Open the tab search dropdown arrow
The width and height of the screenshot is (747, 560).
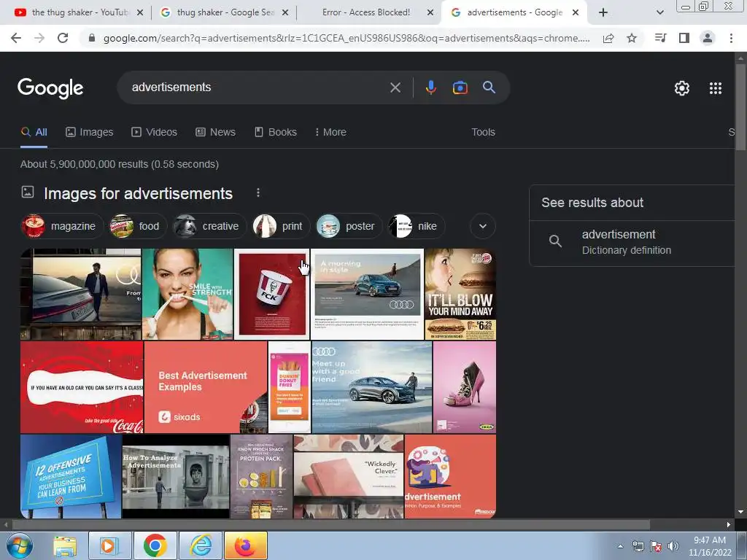tap(659, 12)
